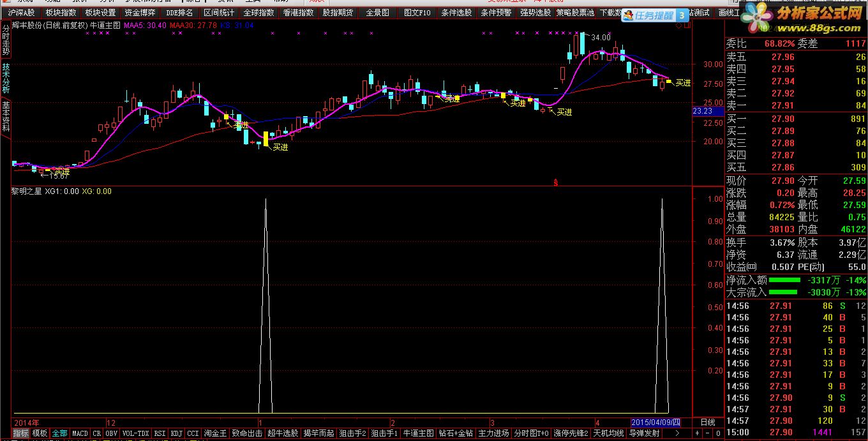Click the 买一 27.90 order row
868x441 pixels.
coord(796,119)
